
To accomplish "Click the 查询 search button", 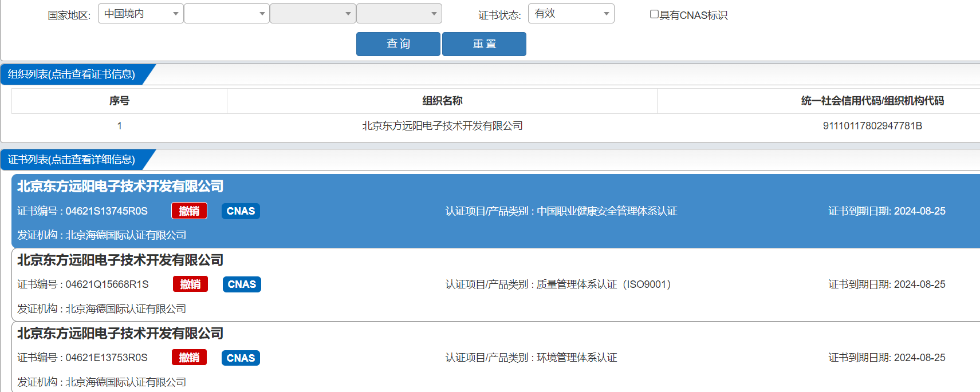I will click(398, 44).
